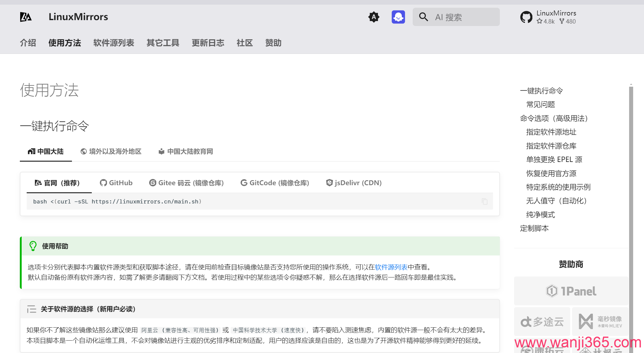Open the purple AI assistant chat icon

click(398, 17)
